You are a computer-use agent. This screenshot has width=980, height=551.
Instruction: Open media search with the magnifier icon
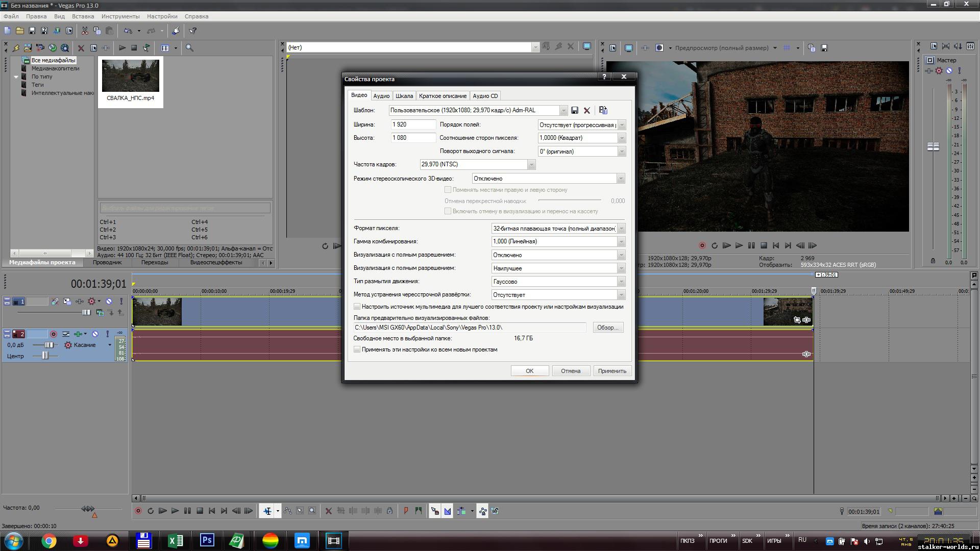pos(189,48)
